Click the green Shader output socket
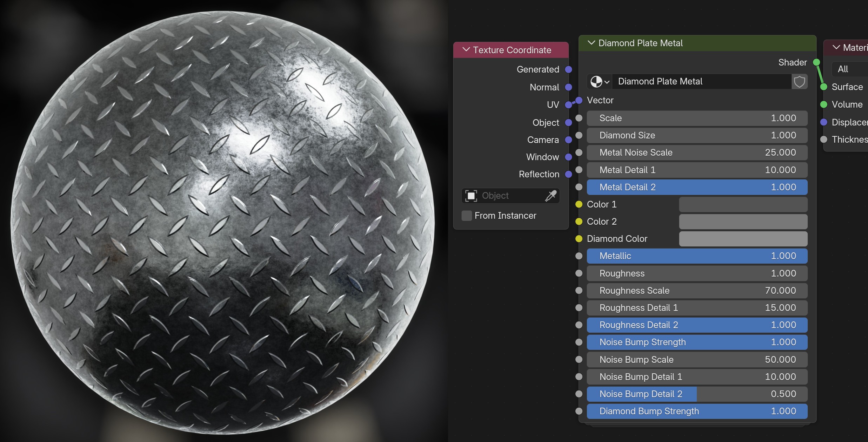Image resolution: width=868 pixels, height=442 pixels. [x=816, y=62]
